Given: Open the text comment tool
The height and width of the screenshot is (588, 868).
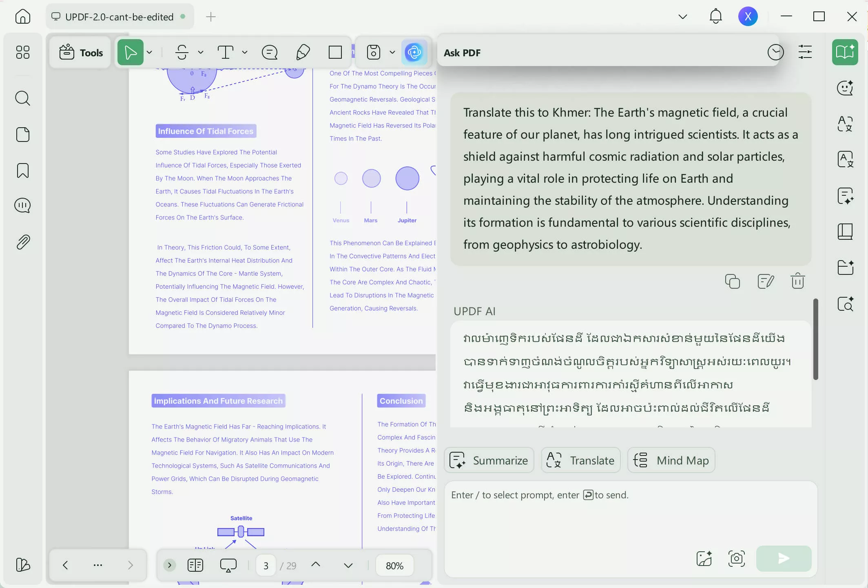Looking at the screenshot, I should (269, 52).
